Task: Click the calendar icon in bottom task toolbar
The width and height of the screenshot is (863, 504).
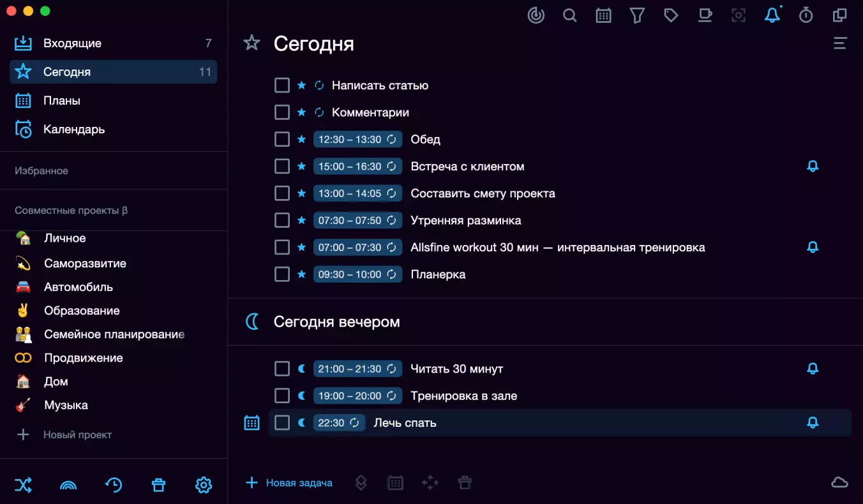Action: [396, 483]
